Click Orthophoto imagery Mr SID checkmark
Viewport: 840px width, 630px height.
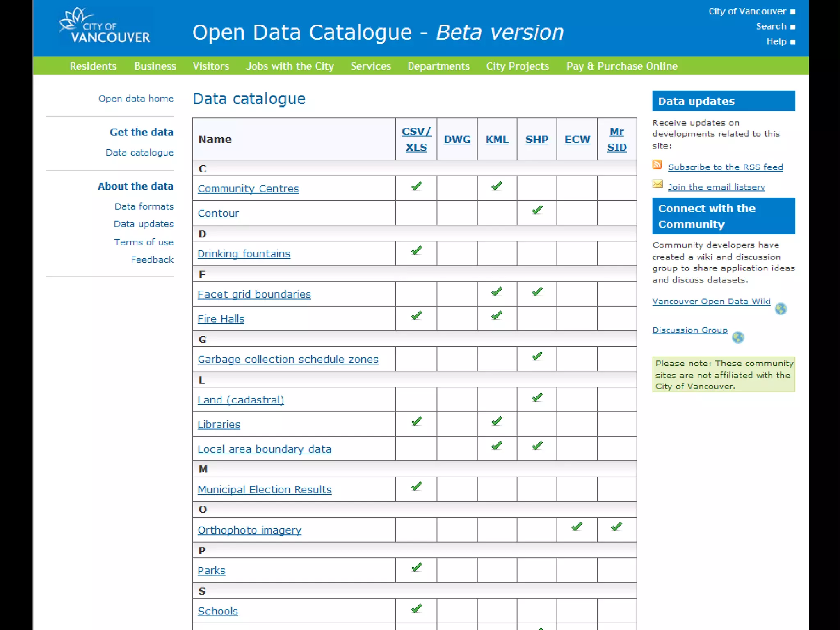click(x=616, y=527)
